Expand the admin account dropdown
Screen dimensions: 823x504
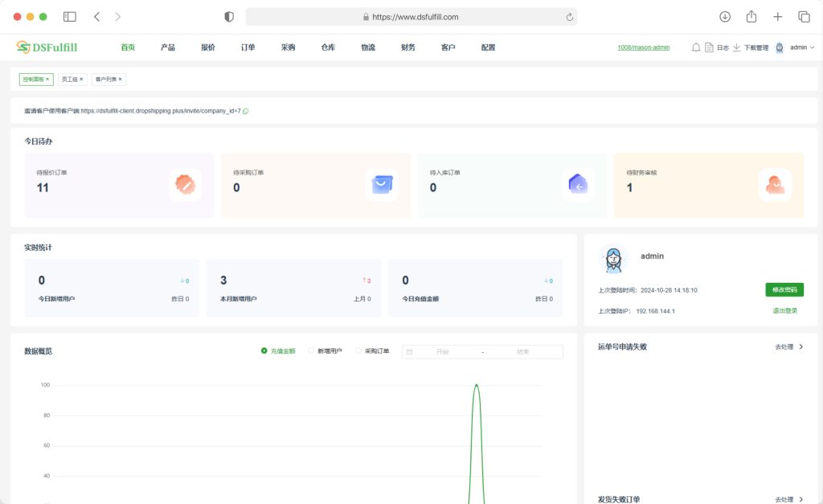pyautogui.click(x=801, y=47)
